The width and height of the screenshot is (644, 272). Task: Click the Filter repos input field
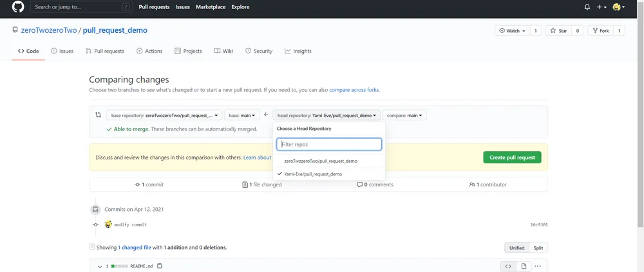click(329, 145)
